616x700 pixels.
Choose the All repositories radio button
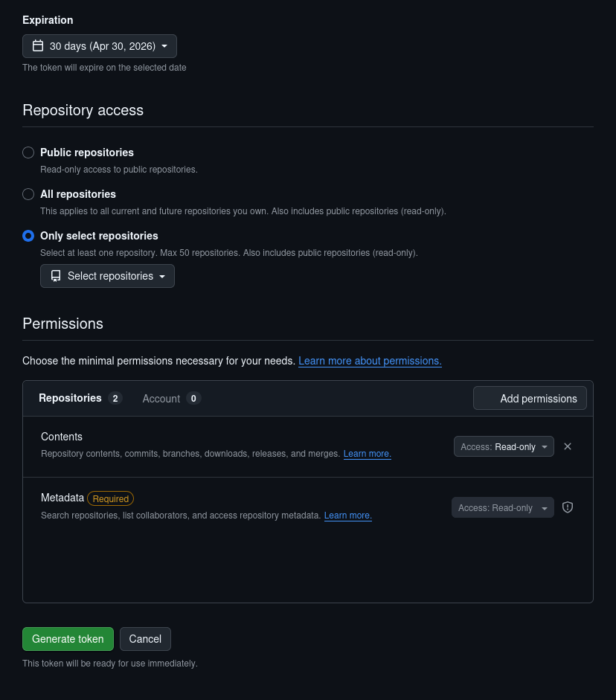[28, 194]
